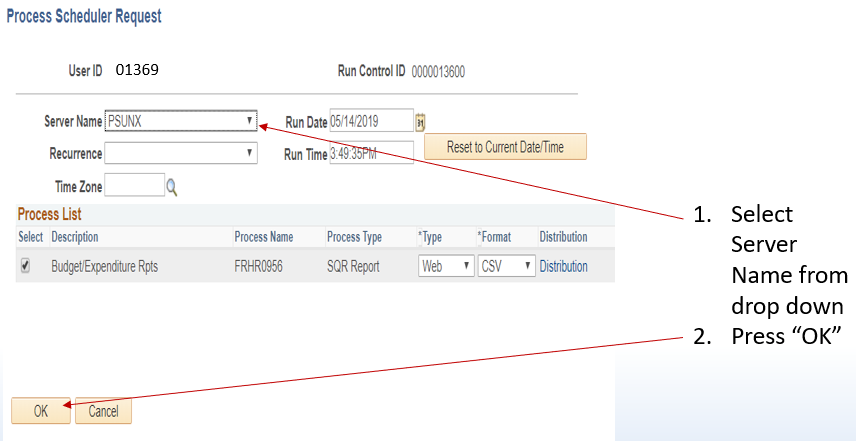Screen dimensions: 856x441
Task: Click the Process Name column header
Action: tap(264, 237)
